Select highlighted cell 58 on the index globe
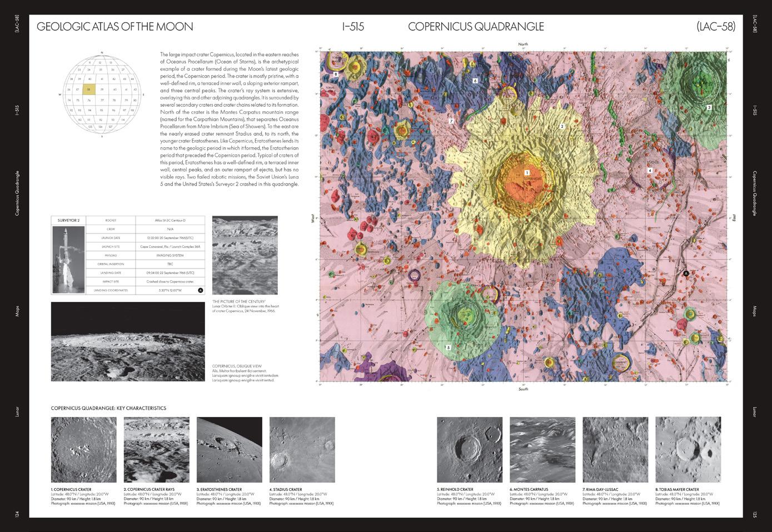Screen dimensions: 772x532 pyautogui.click(x=89, y=89)
